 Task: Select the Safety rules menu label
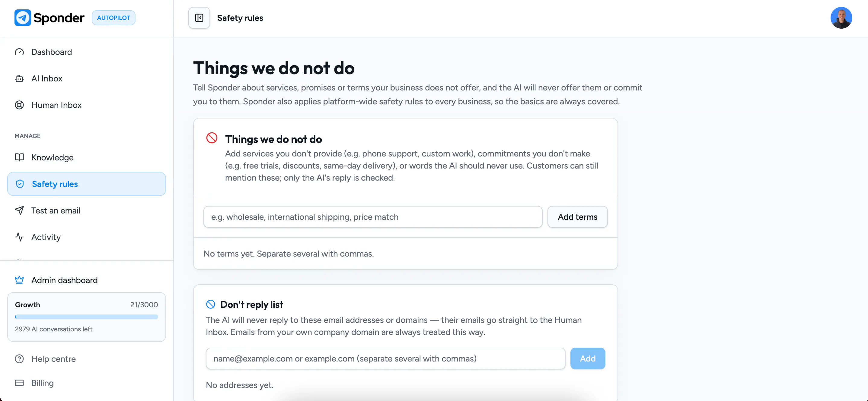pyautogui.click(x=55, y=184)
